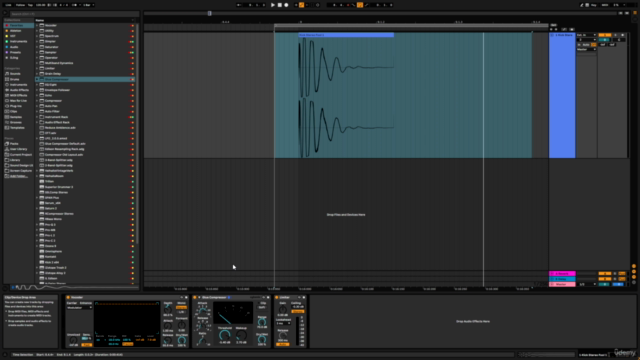Toggle Glue Compressor Soft clip button
This screenshot has height=360, width=640.
point(262,307)
